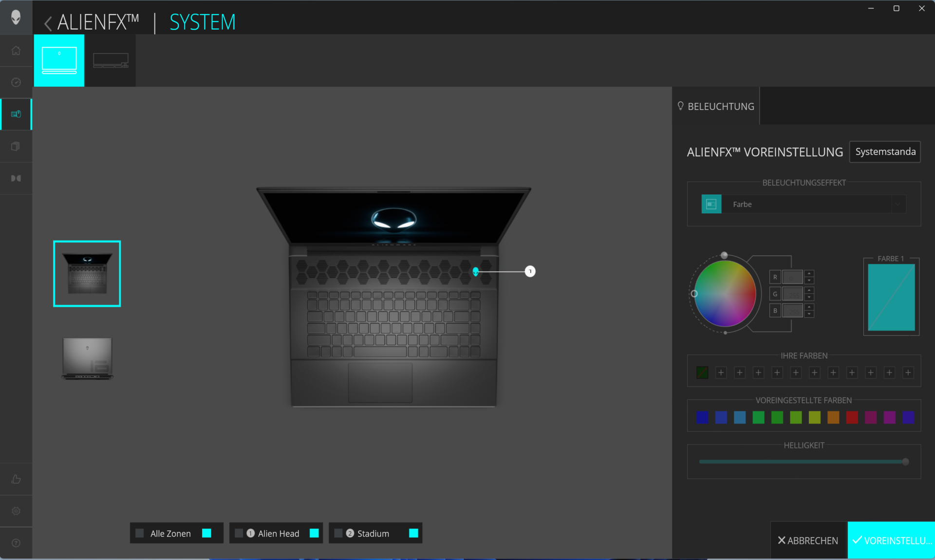Click the help question mark icon
Viewport: 935px width, 560px height.
pos(16,543)
